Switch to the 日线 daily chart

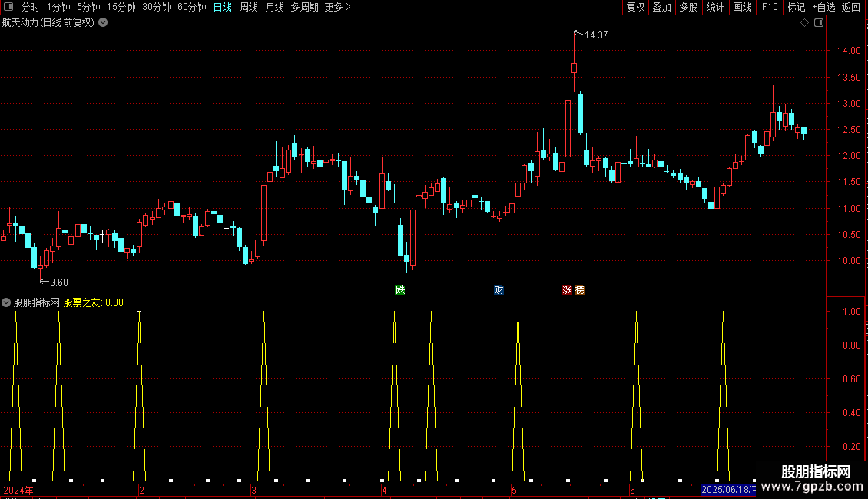223,7
